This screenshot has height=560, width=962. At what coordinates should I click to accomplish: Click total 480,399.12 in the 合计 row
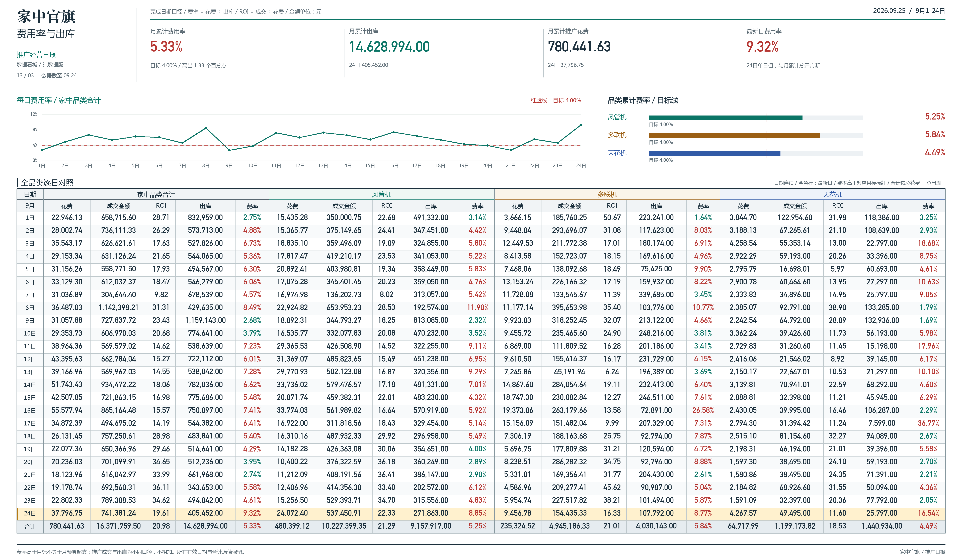coord(292,526)
